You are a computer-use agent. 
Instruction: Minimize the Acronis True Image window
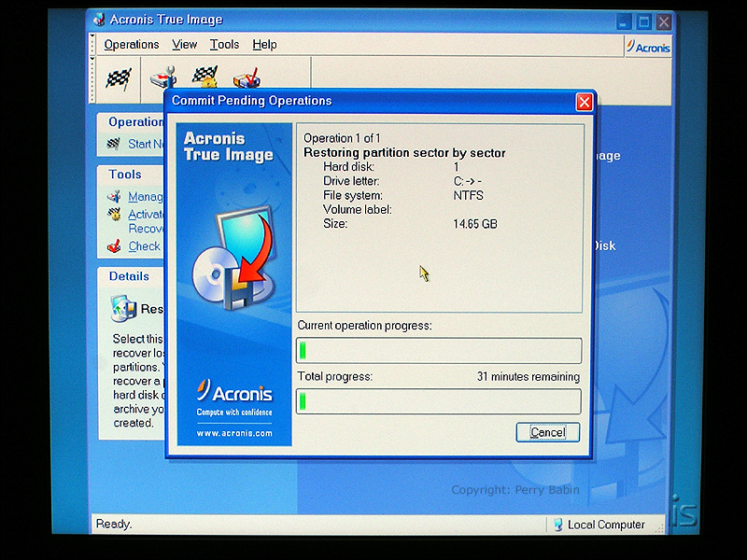tap(624, 21)
